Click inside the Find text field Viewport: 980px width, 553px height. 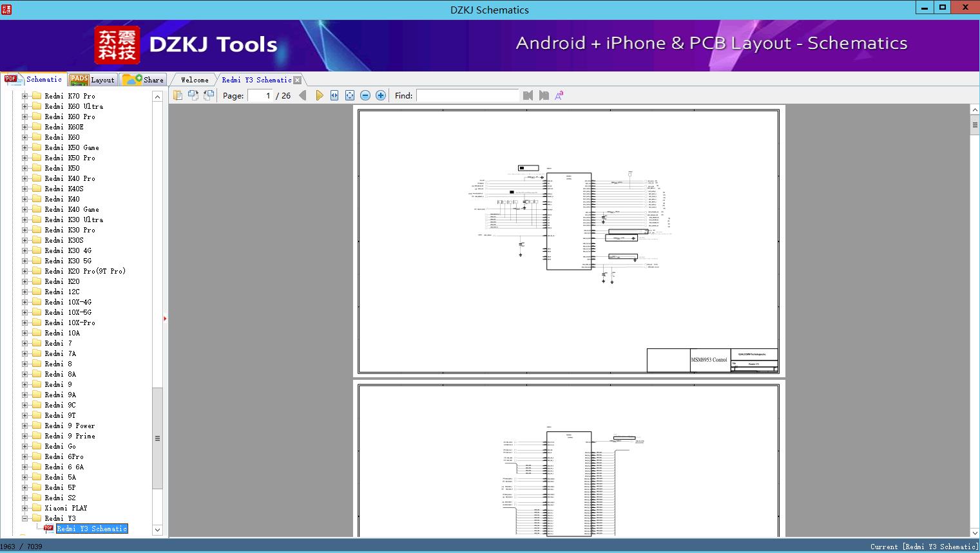468,95
